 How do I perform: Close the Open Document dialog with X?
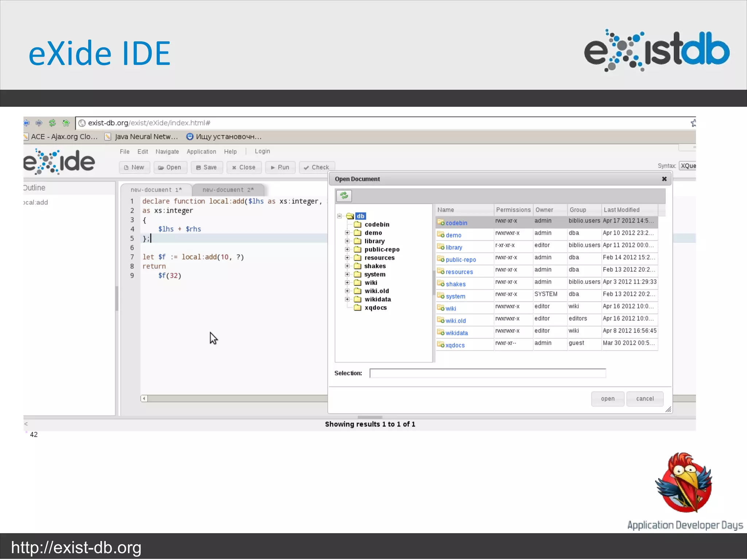(664, 179)
